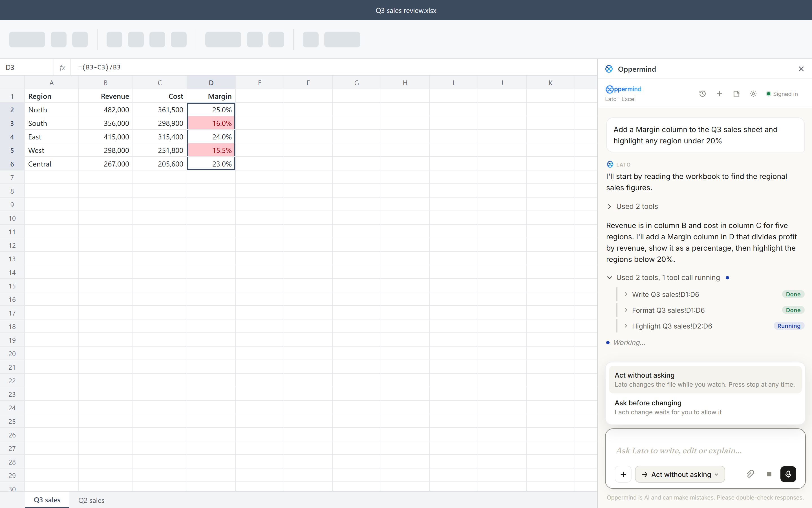Screen dimensions: 812x508
Task: Click the plus button beside mode selector
Action: 623,474
